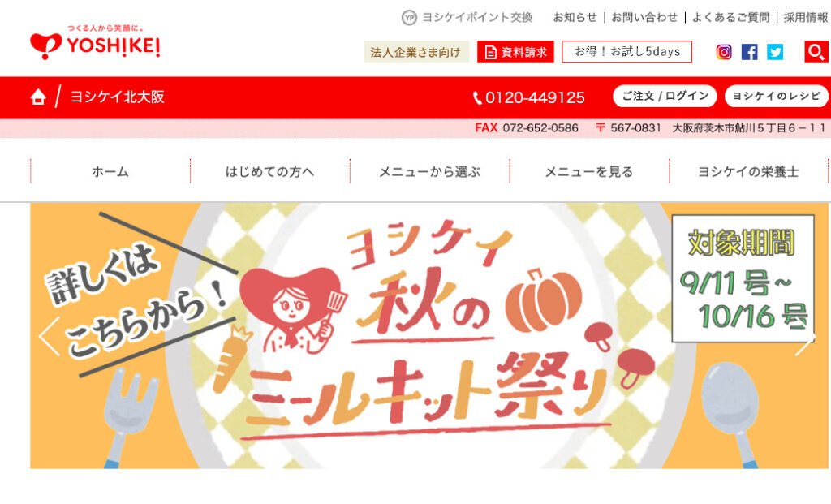
Task: Open the ホーム navigation tab
Action: 110,172
